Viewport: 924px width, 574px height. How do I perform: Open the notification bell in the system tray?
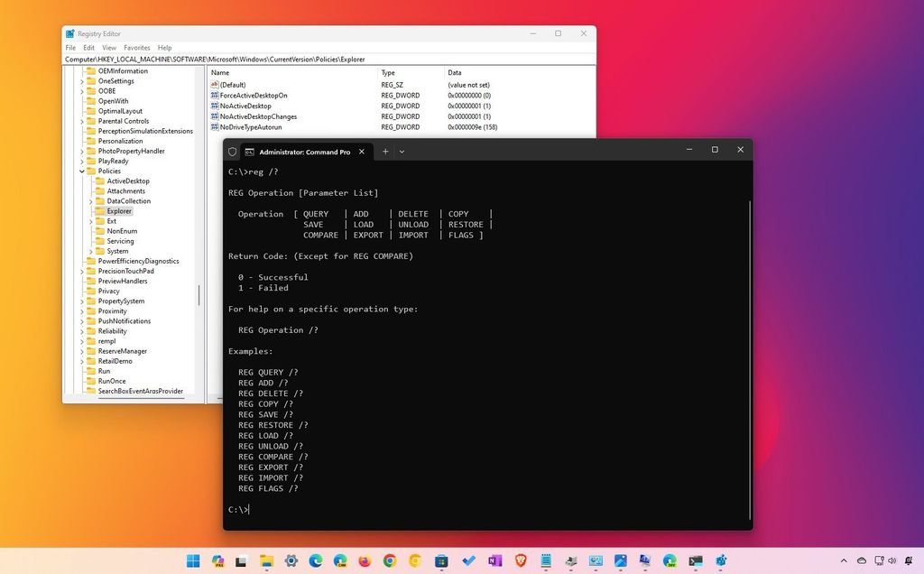908,560
